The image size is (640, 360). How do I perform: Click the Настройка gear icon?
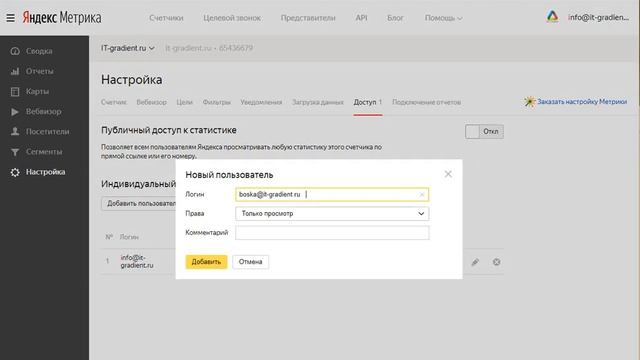15,172
